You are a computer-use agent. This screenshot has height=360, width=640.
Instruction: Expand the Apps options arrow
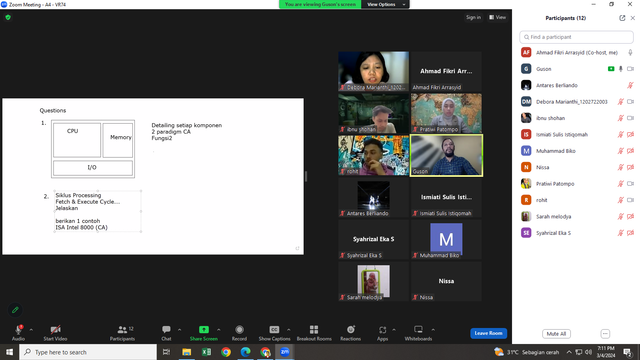click(394, 330)
